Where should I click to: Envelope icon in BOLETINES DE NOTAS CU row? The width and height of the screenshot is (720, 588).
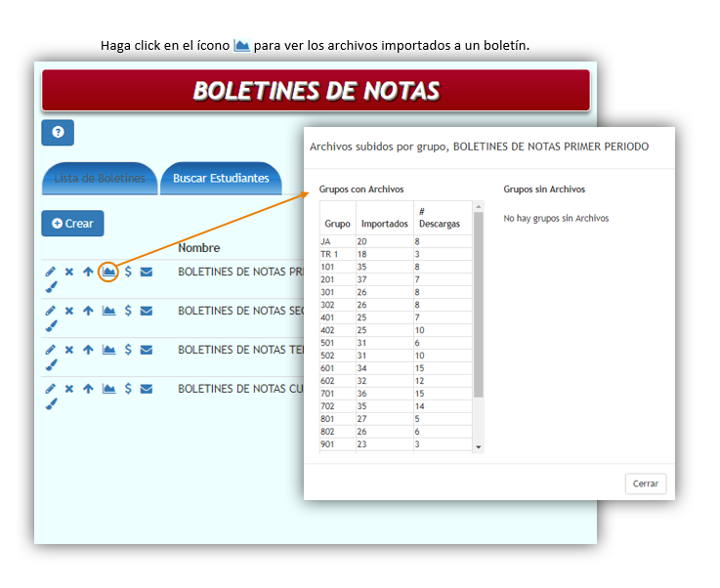(x=147, y=389)
